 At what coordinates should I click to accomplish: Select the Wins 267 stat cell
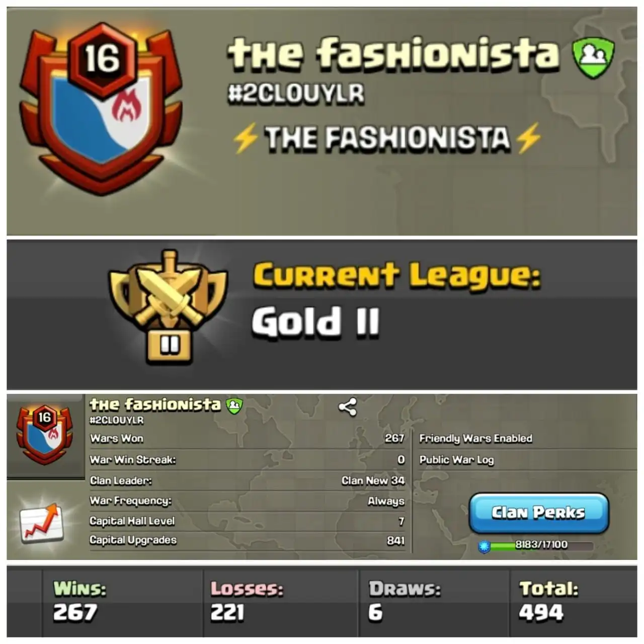pyautogui.click(x=123, y=602)
